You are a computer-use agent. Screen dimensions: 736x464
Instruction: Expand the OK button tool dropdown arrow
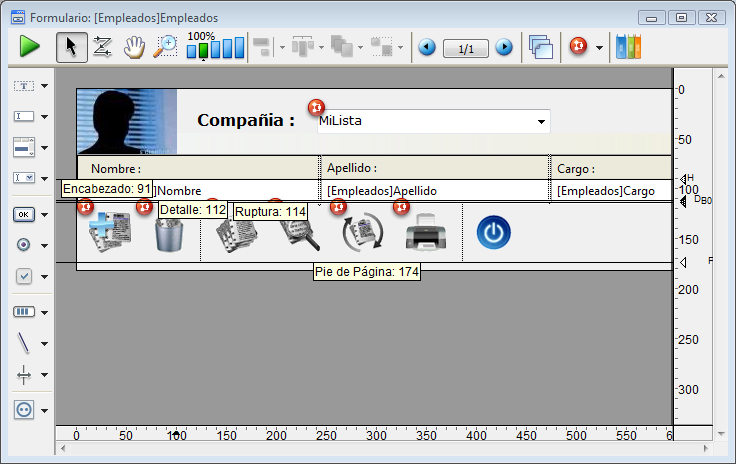[45, 213]
